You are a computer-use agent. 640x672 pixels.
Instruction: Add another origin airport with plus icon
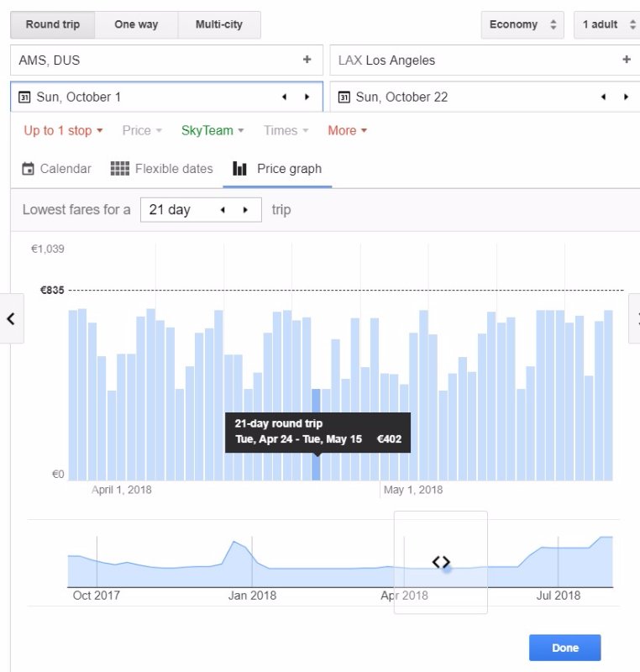click(307, 60)
